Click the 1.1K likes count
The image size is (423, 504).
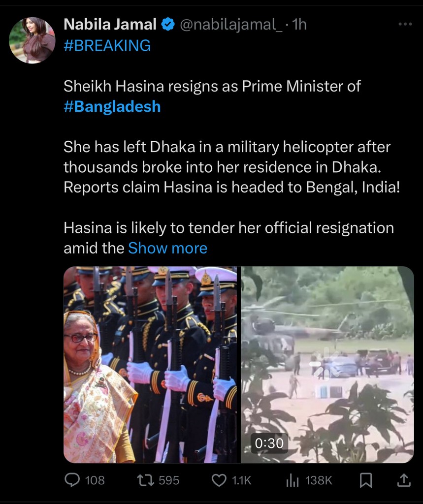pyautogui.click(x=241, y=480)
